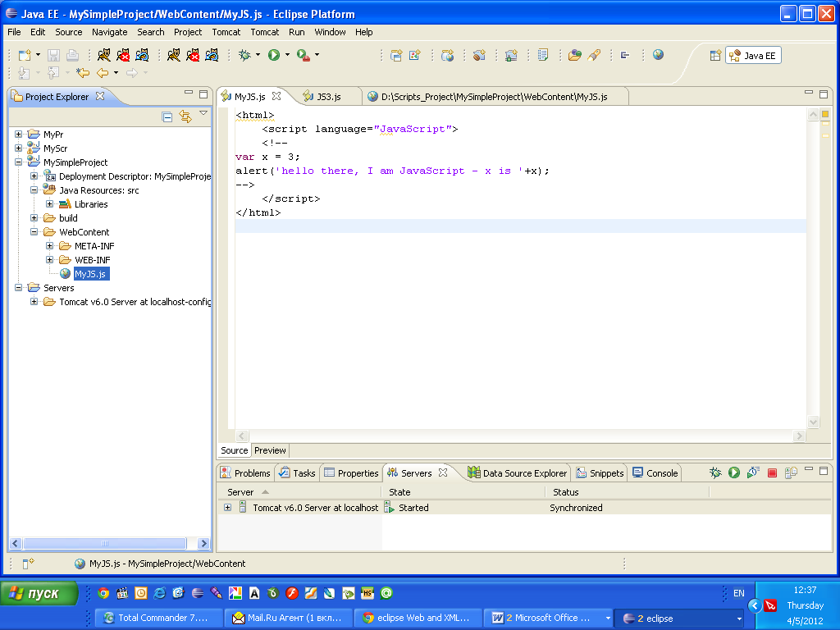Open the Debug configurations dropdown arrow

pos(258,55)
